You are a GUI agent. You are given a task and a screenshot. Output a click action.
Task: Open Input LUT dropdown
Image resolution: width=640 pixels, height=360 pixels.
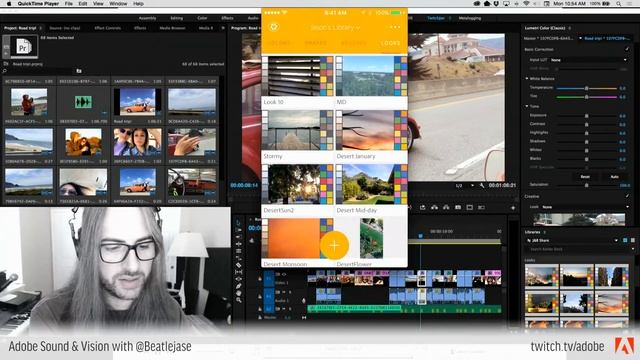[x=588, y=60]
